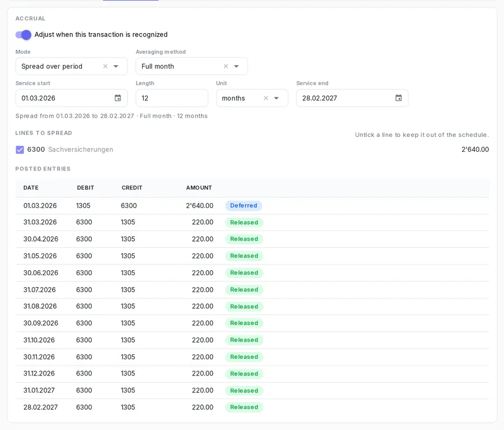Click the 30.11.2026 entry date

39,357
